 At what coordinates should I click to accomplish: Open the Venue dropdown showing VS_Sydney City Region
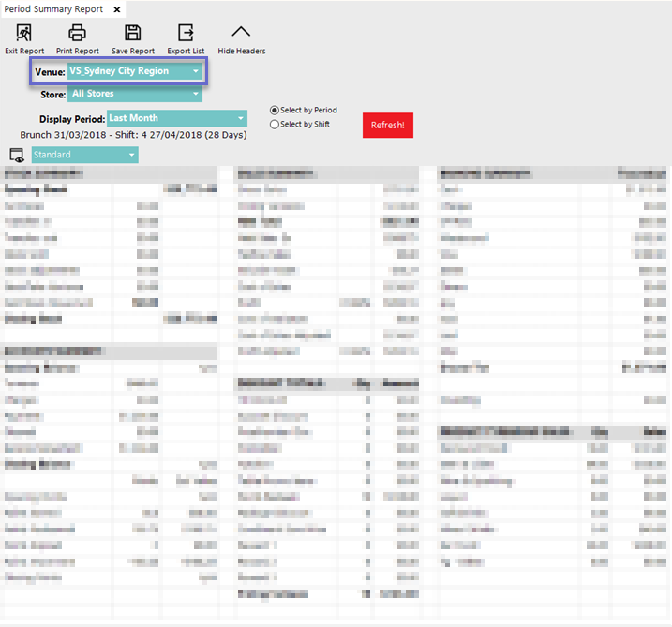(134, 71)
